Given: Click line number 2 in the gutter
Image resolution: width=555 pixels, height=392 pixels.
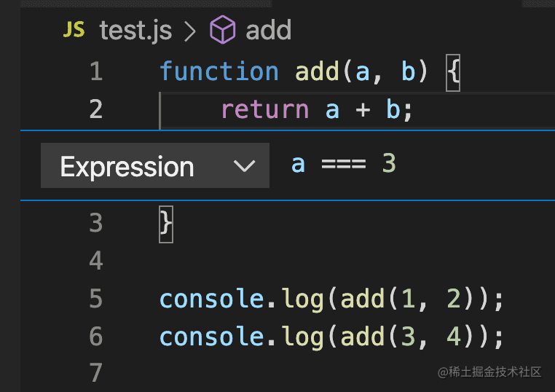Looking at the screenshot, I should coord(95,109).
